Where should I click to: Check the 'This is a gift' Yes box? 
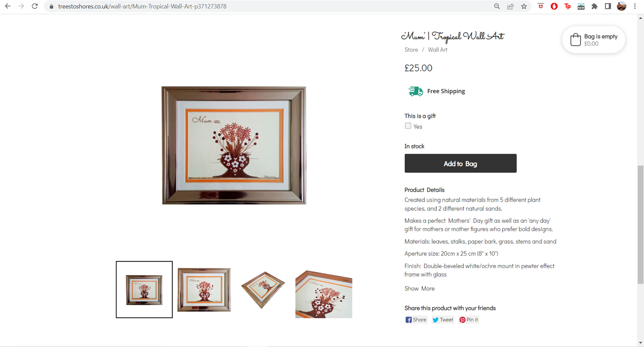coord(408,126)
